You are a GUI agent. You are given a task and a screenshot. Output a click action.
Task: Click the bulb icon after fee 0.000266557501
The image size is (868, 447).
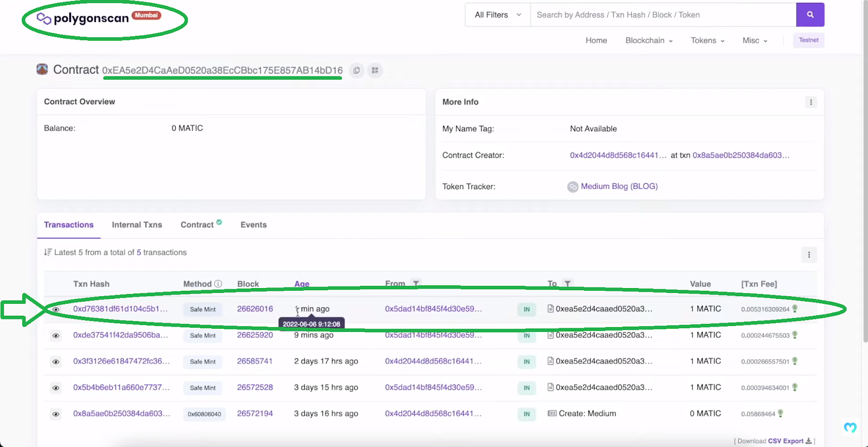click(795, 361)
